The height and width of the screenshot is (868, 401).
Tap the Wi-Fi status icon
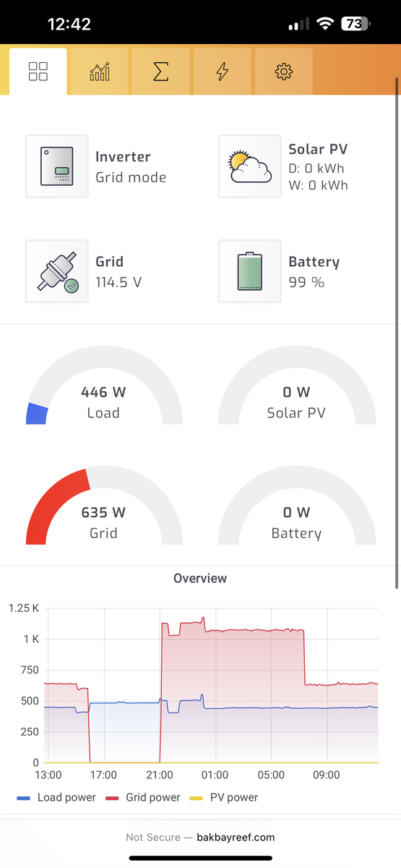(x=325, y=24)
